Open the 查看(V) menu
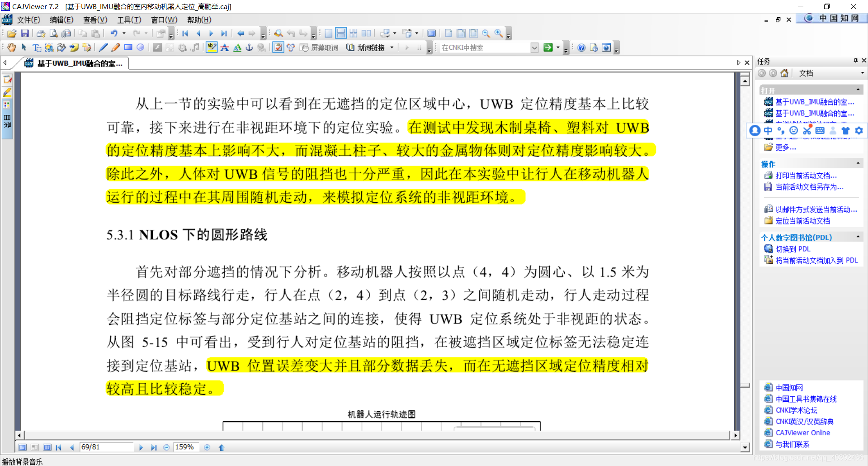The image size is (868, 466). point(95,20)
